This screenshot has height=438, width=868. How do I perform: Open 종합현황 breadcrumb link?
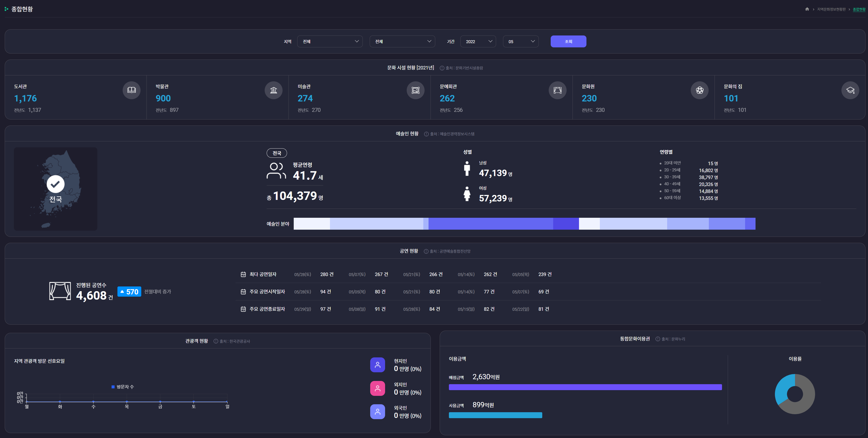[x=859, y=9]
